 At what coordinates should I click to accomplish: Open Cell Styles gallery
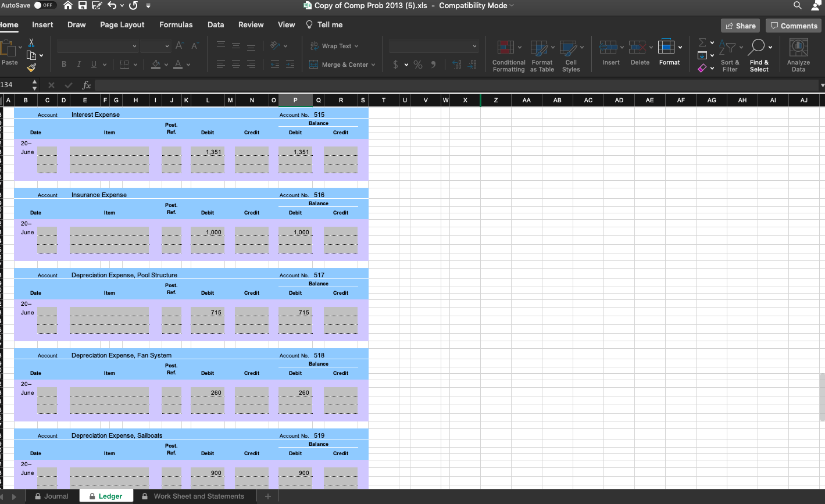pos(571,56)
